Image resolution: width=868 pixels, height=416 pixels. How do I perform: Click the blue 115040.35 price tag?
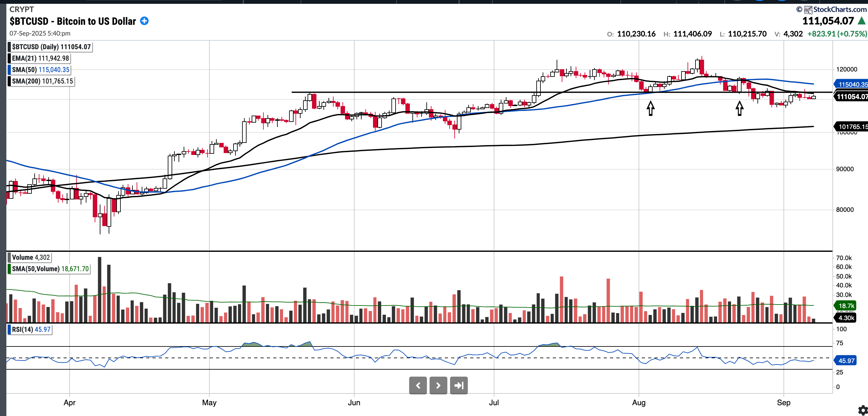tap(852, 84)
